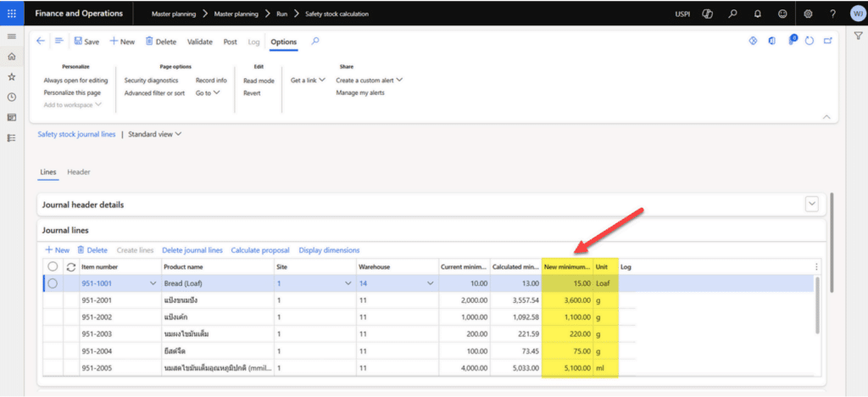The image size is (868, 397).
Task: Open the Item number dropdown for 951-1001
Action: tap(153, 283)
